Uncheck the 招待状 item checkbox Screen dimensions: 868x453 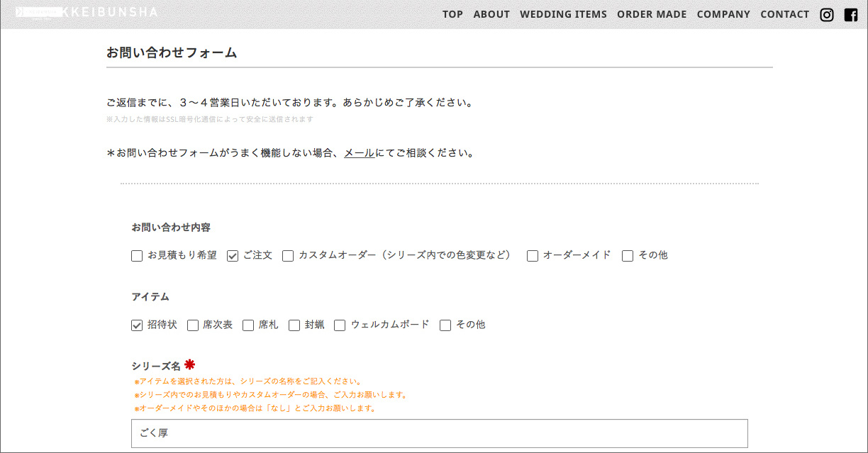[x=137, y=325]
